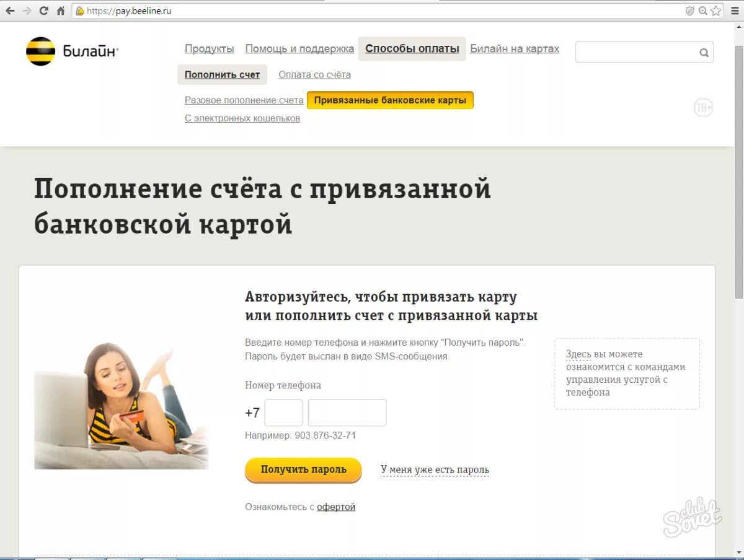Click the heading Пополнение счёта с привязанной банковской картой
Image resolution: width=744 pixels, height=560 pixels.
click(x=262, y=206)
